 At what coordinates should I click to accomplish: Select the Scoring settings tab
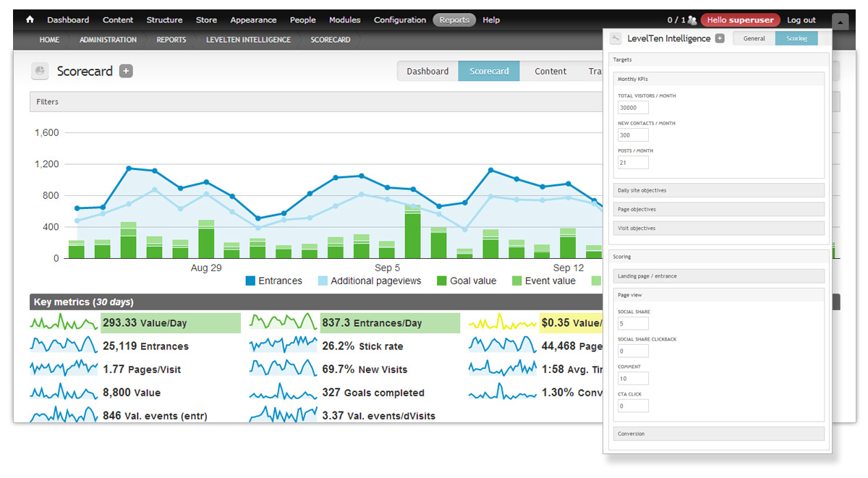tap(796, 38)
